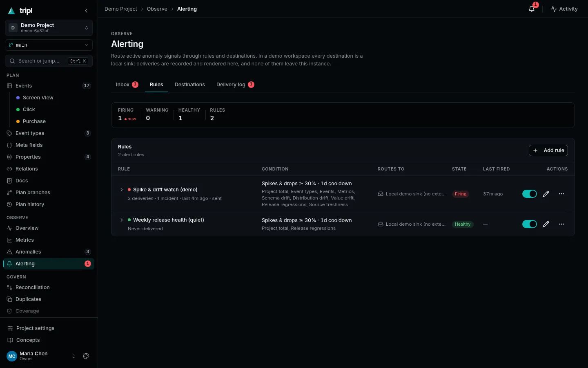Click the Plan branches icon

point(9,193)
